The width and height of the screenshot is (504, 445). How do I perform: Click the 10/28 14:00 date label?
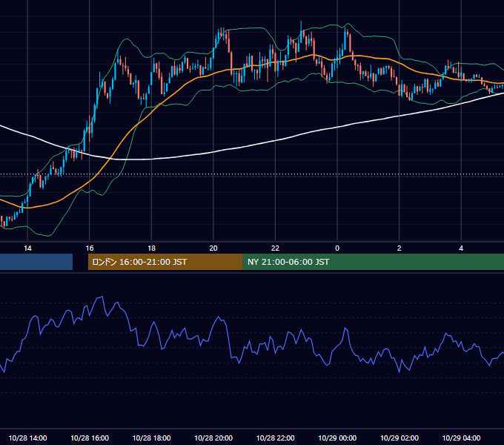pyautogui.click(x=27, y=438)
